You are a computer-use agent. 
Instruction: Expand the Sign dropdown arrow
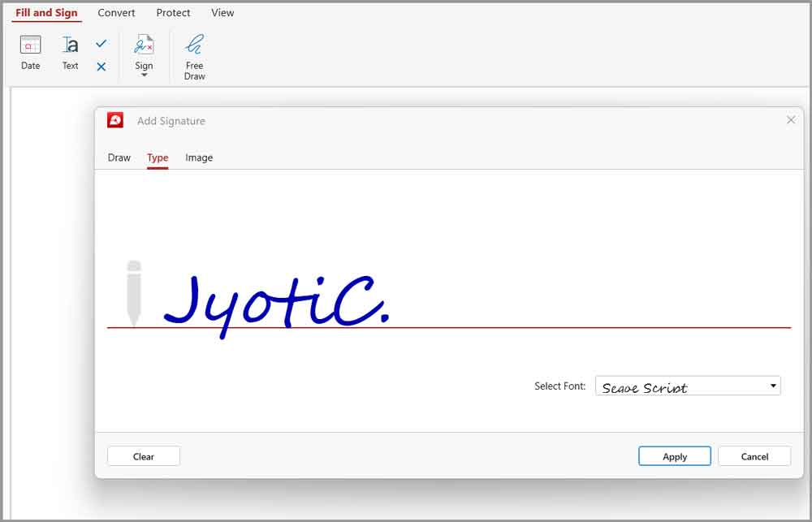click(x=144, y=75)
